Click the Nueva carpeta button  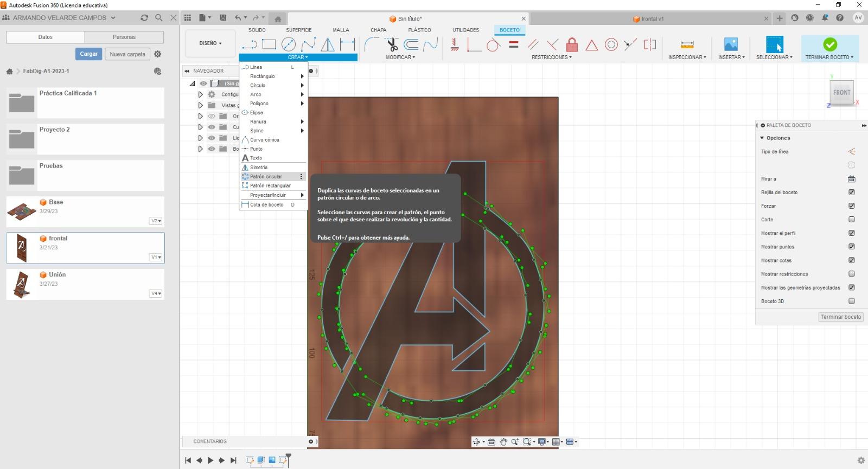[x=127, y=54]
